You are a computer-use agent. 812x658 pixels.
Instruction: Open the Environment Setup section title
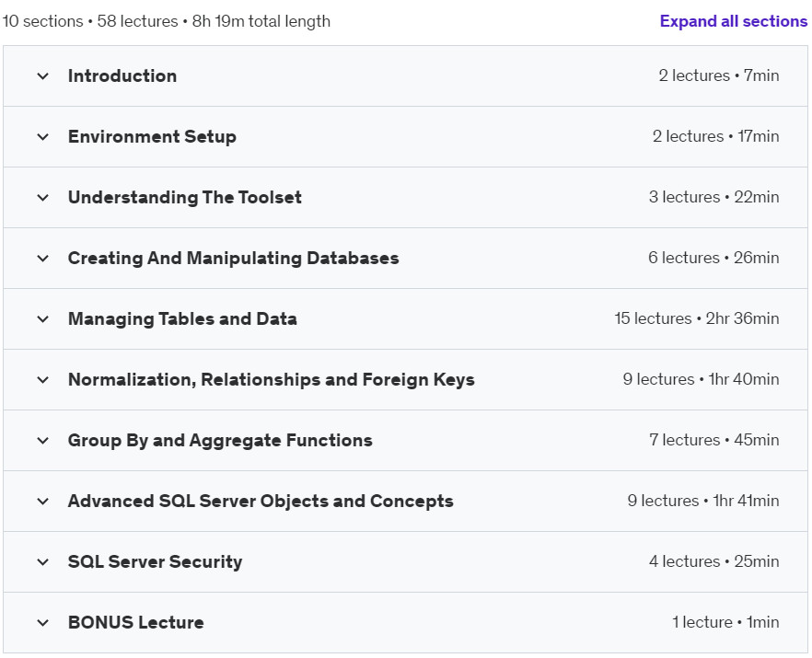coord(152,137)
